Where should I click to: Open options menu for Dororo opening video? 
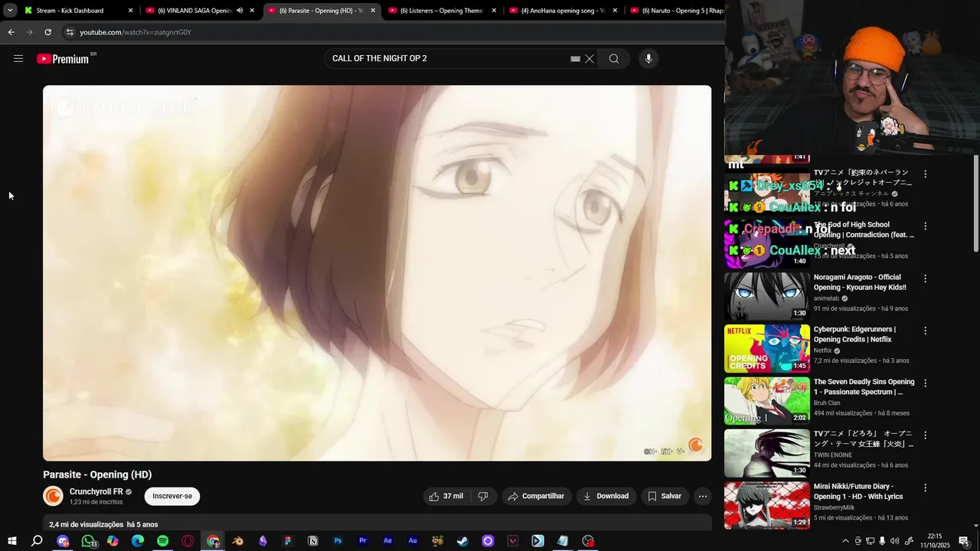[x=925, y=435]
